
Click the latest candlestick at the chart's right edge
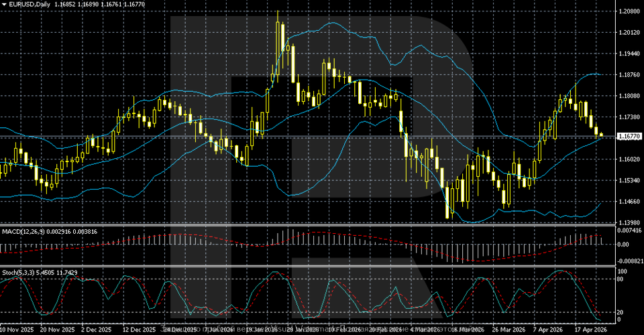coord(601,135)
